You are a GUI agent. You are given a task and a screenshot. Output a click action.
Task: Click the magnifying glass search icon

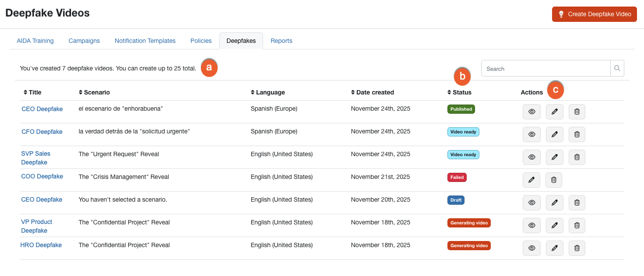click(617, 68)
